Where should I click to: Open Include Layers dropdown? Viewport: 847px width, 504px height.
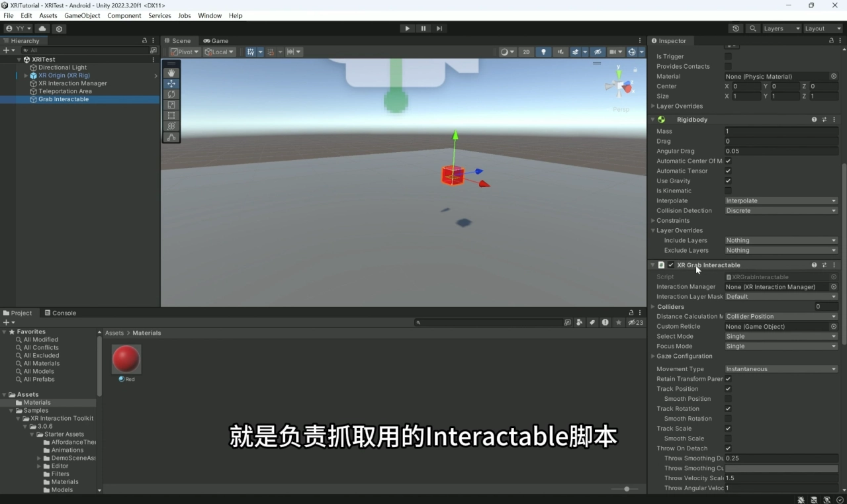coord(781,240)
